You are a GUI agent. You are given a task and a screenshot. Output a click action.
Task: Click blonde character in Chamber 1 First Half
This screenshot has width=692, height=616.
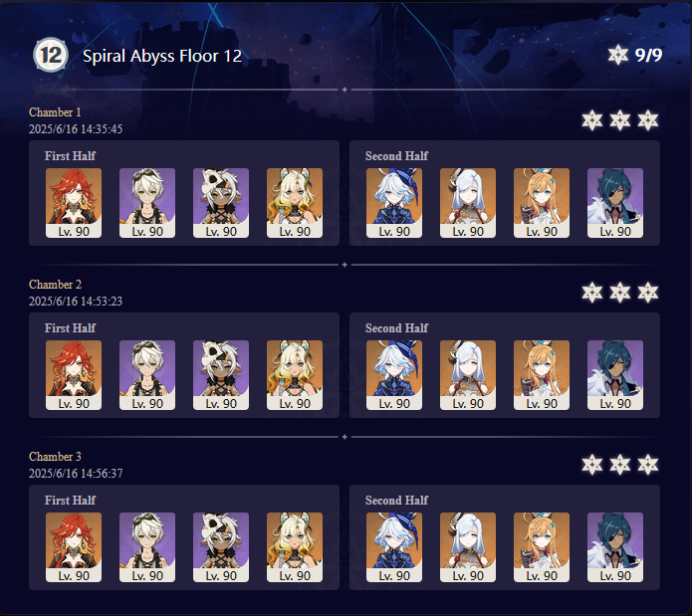click(295, 203)
